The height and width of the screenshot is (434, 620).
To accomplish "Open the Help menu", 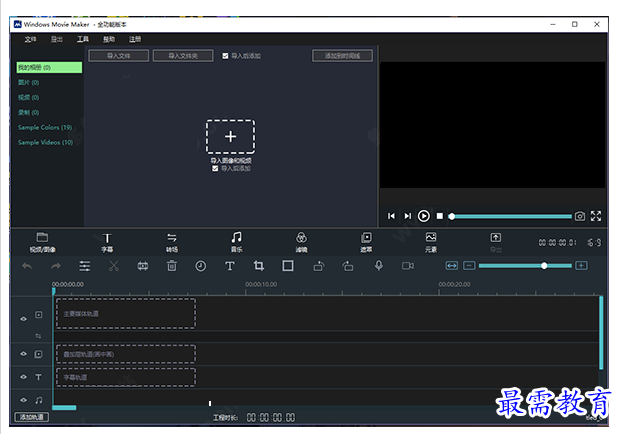I will tap(109, 39).
